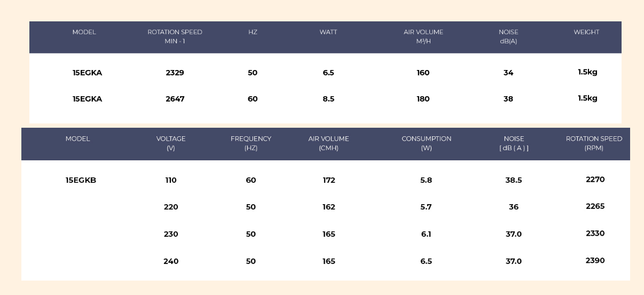Click the WEIGHT column header
The image size is (644, 295).
coord(586,32)
